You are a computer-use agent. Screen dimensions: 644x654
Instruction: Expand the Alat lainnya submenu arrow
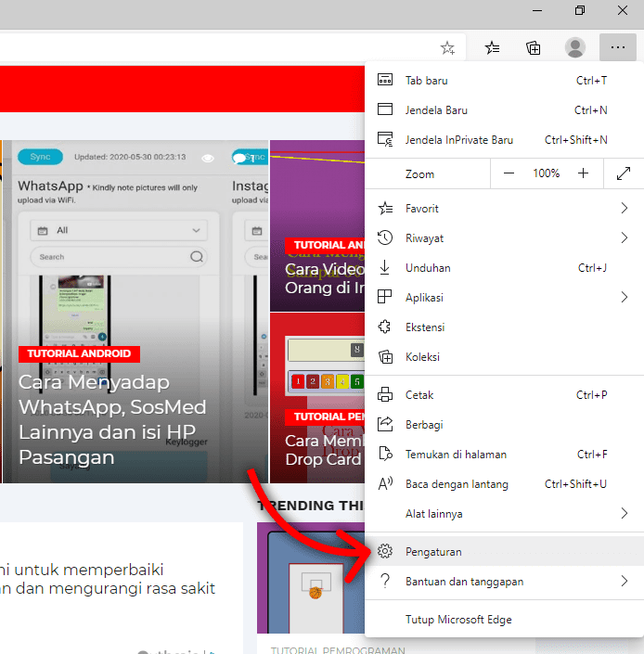pos(625,513)
